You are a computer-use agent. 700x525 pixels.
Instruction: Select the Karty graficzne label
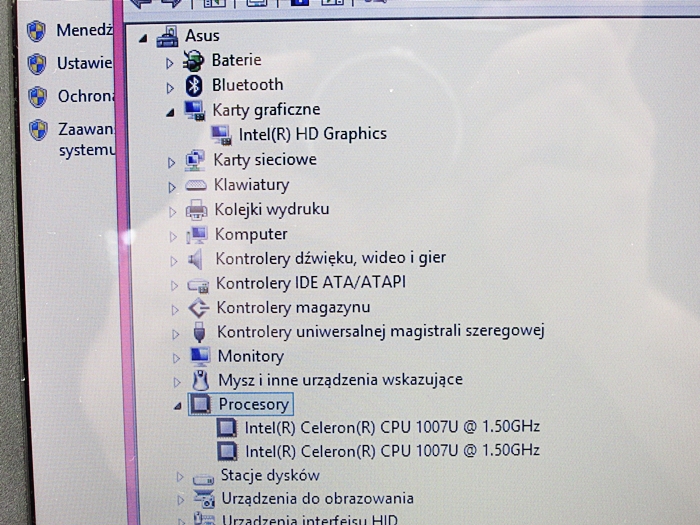click(x=267, y=110)
